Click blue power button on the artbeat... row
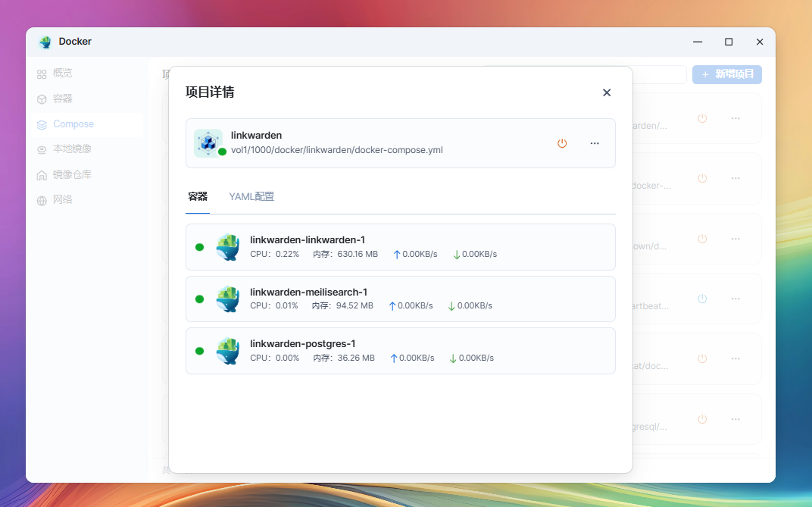The height and width of the screenshot is (507, 812). 702,299
